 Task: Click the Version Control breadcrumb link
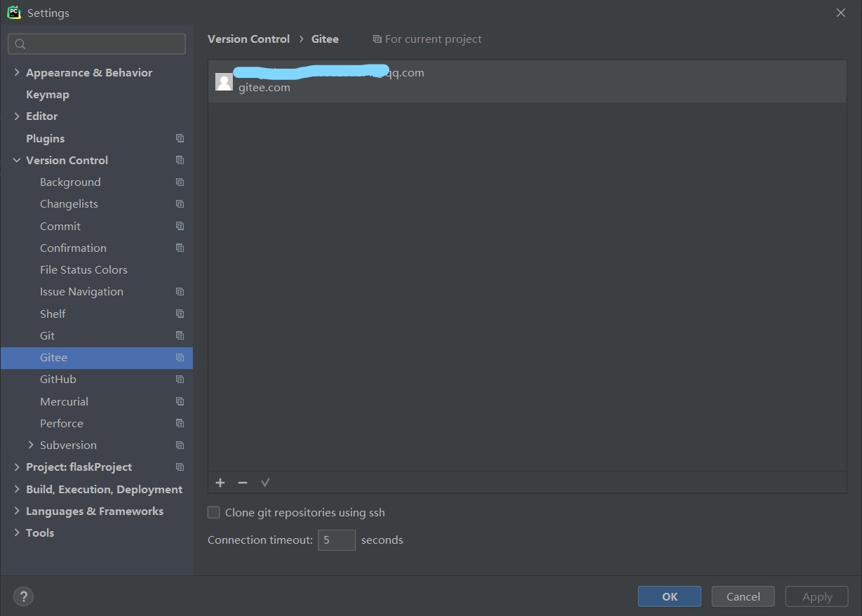248,39
